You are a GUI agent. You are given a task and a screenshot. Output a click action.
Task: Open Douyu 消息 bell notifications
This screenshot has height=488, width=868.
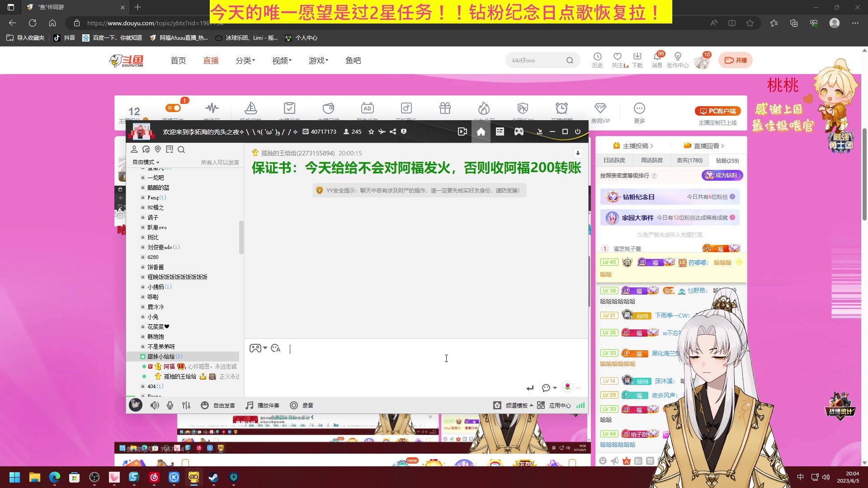(657, 60)
